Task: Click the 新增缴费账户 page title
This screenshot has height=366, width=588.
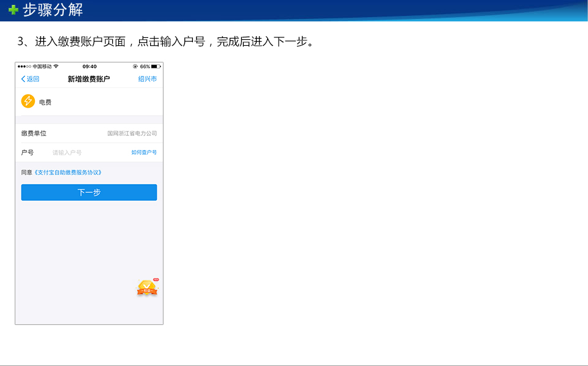Action: [89, 79]
